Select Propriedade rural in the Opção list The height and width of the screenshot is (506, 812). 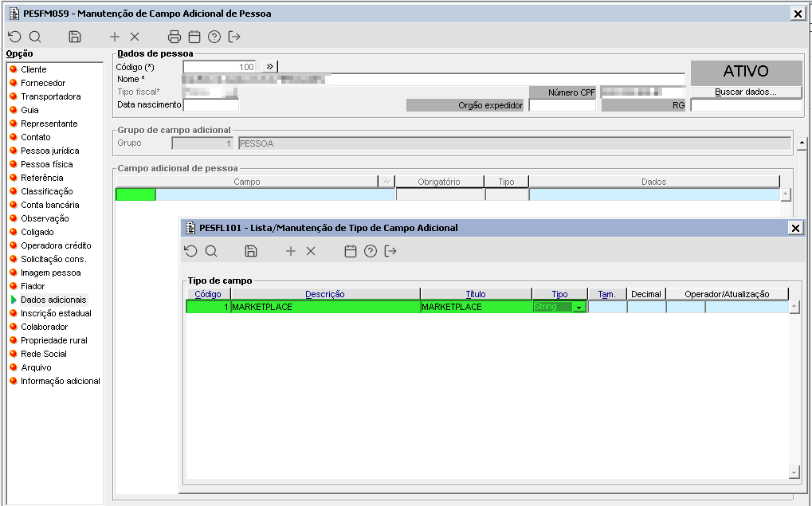click(x=54, y=340)
